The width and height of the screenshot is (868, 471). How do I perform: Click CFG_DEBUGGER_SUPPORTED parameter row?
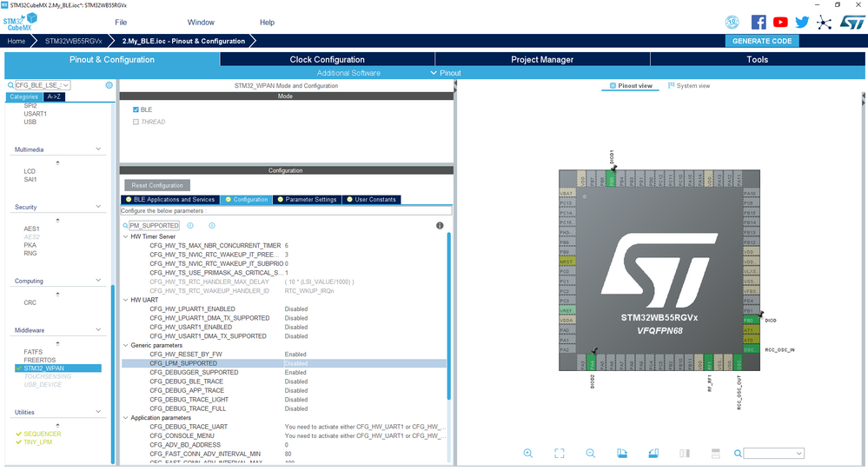(x=284, y=373)
